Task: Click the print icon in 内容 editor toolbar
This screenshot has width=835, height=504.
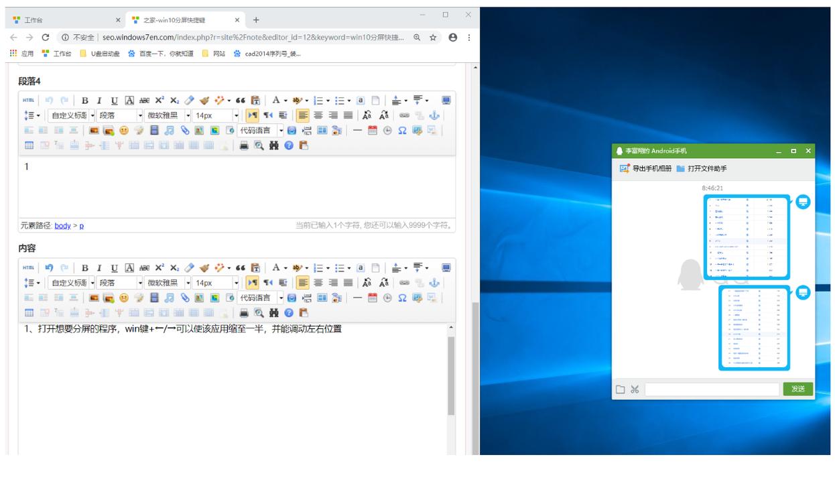Action: [244, 312]
